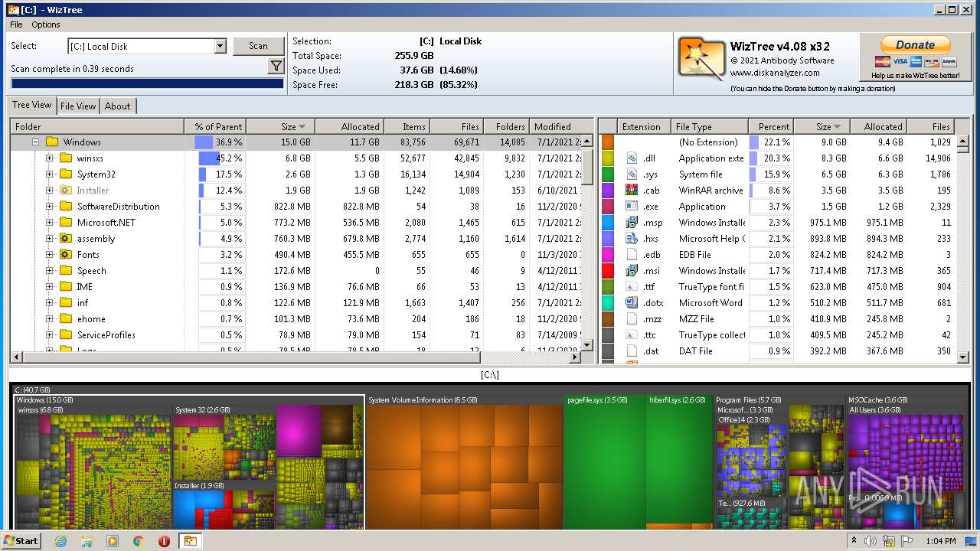The image size is (980, 551).
Task: Click the WizTree wizard logo icon
Action: [701, 59]
